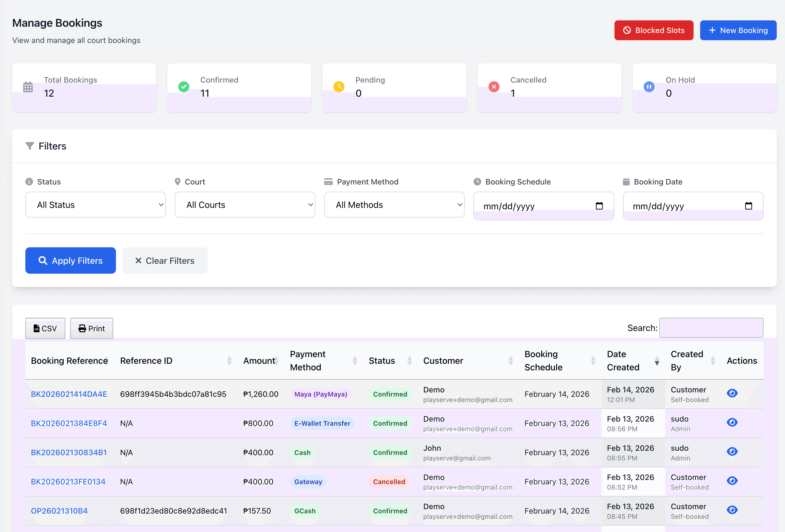
Task: Open the All Courts dropdown
Action: point(245,204)
